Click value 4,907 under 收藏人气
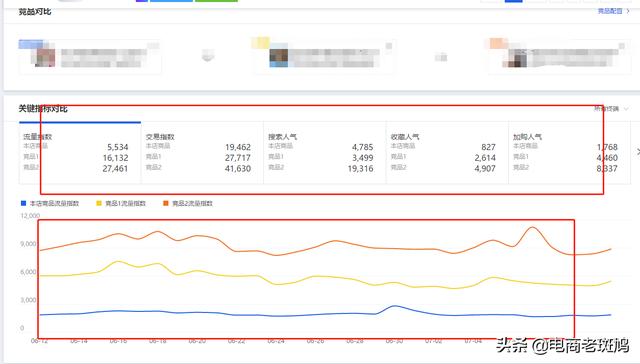The image size is (640, 364). pos(485,169)
